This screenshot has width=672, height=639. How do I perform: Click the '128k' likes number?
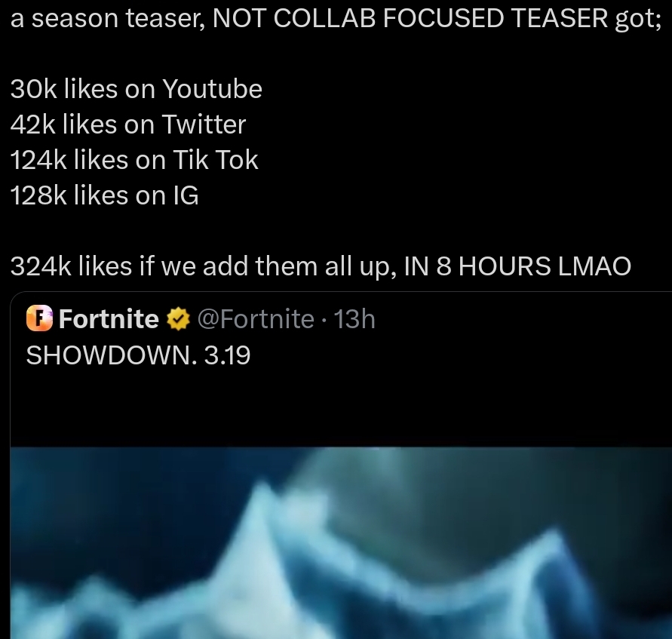coord(38,195)
